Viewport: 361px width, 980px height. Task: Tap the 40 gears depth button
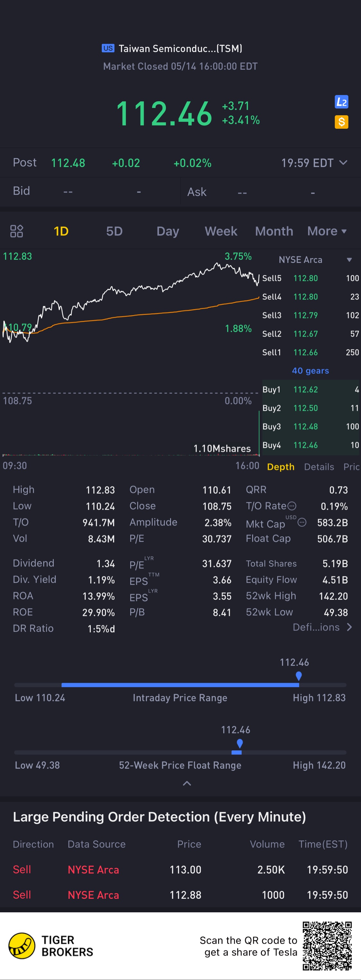[x=310, y=371]
